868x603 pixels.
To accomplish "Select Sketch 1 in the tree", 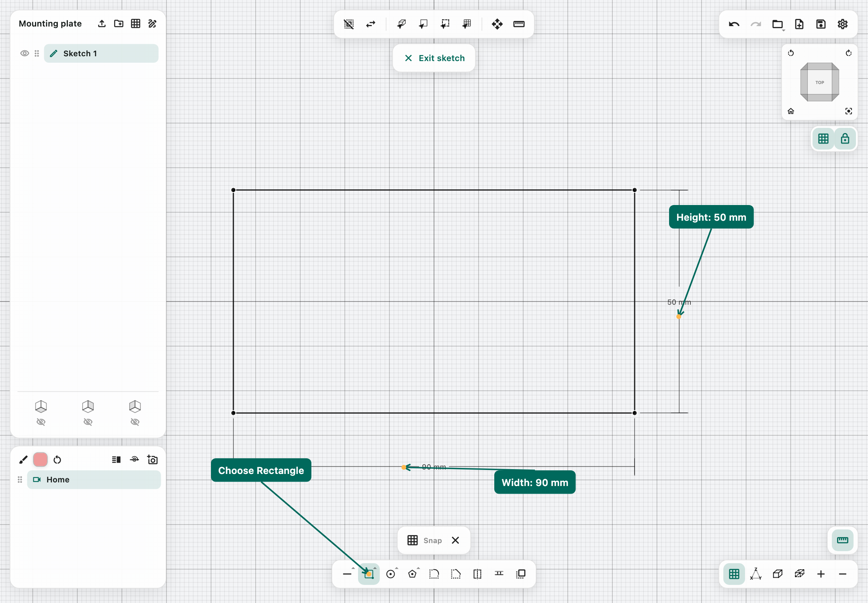I will pos(101,53).
